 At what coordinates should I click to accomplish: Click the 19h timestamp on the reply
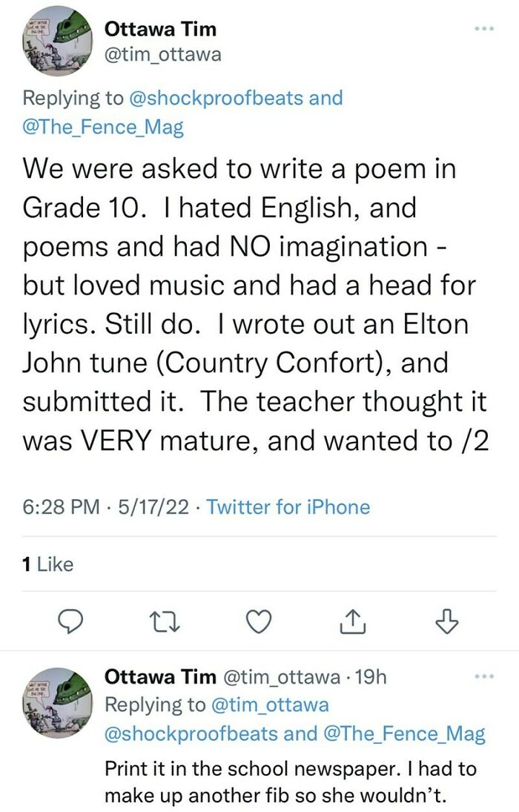coord(370,677)
